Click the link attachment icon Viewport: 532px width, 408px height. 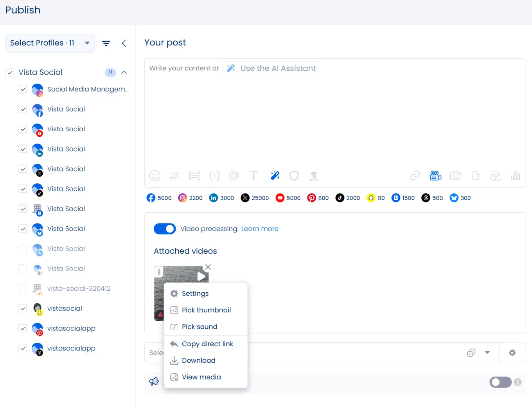415,176
